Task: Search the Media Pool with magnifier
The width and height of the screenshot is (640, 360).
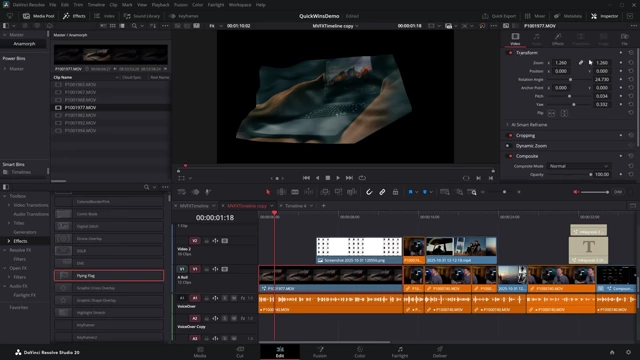Action: [x=134, y=26]
